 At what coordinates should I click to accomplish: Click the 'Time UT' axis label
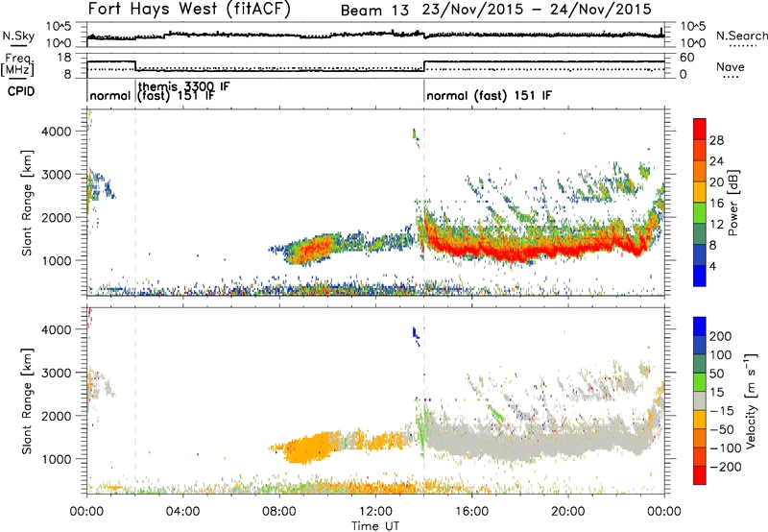375,525
